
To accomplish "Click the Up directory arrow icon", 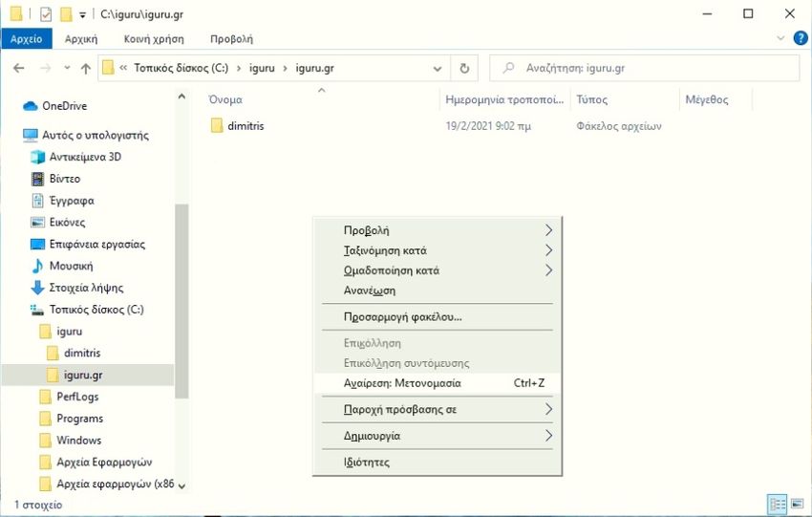I will (x=86, y=69).
